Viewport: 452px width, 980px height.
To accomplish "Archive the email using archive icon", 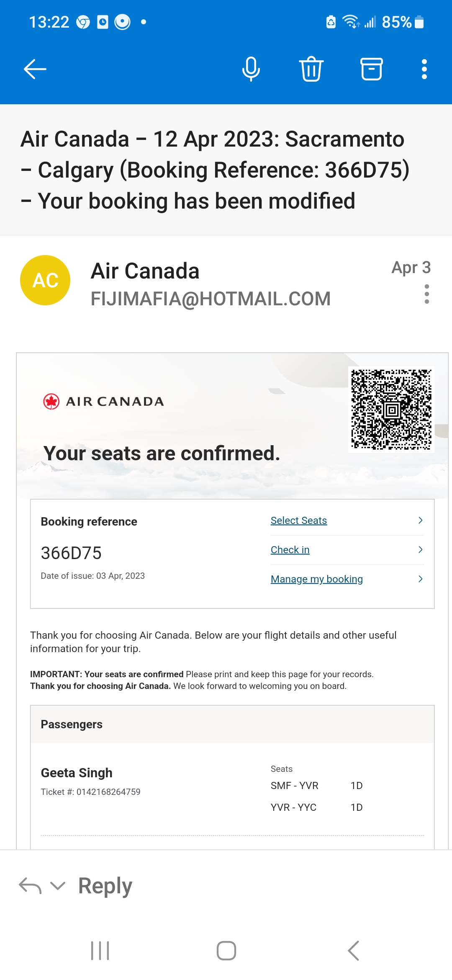I will [371, 69].
